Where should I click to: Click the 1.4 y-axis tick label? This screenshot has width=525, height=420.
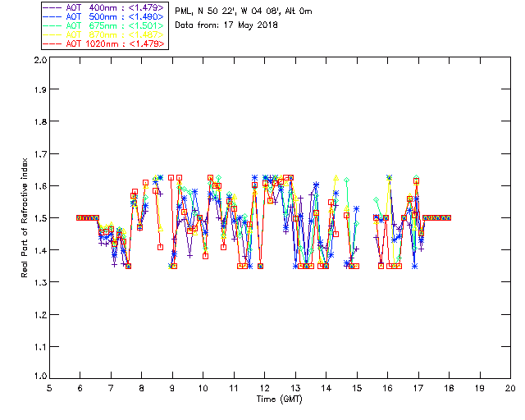[x=40, y=250]
